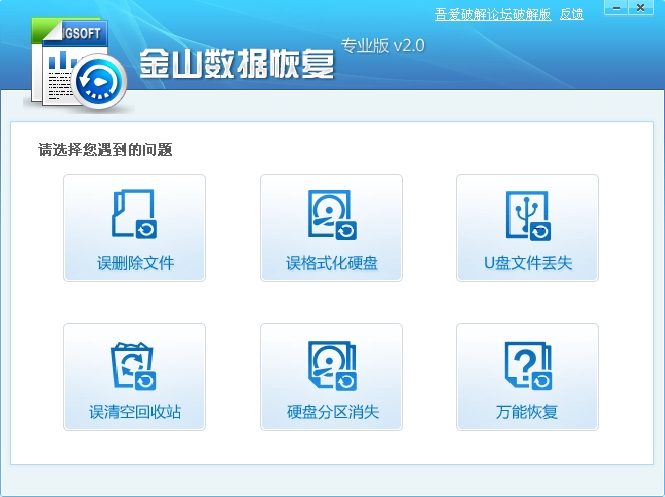Choose the 误清空回收站 option label
This screenshot has height=497, width=665.
[135, 412]
